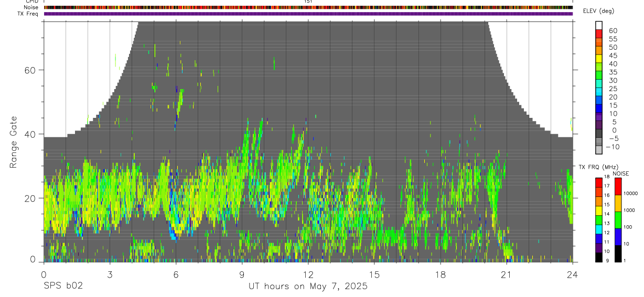Select the 25 label on the ELEV legend
The height and width of the screenshot is (297, 644).
pyautogui.click(x=613, y=89)
